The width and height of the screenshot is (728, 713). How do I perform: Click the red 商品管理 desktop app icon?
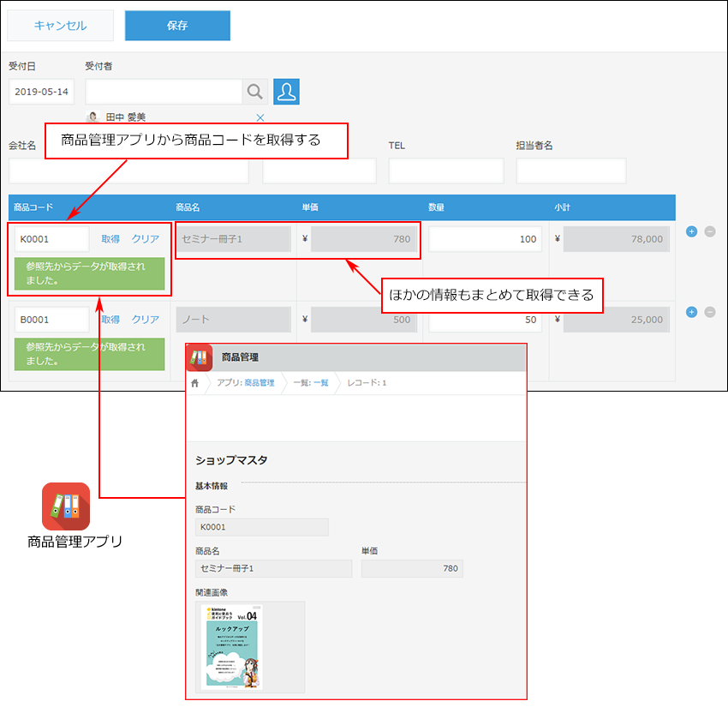[x=65, y=506]
